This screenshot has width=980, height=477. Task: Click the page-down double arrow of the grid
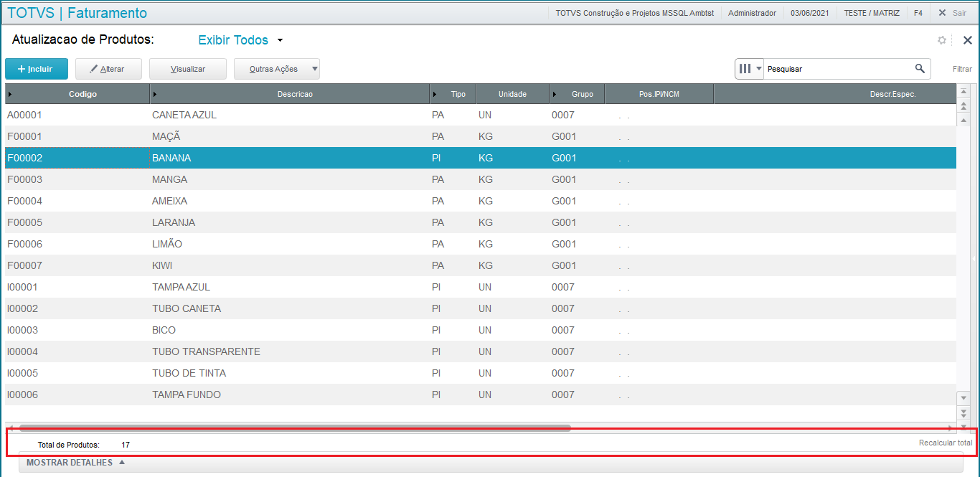point(963,412)
